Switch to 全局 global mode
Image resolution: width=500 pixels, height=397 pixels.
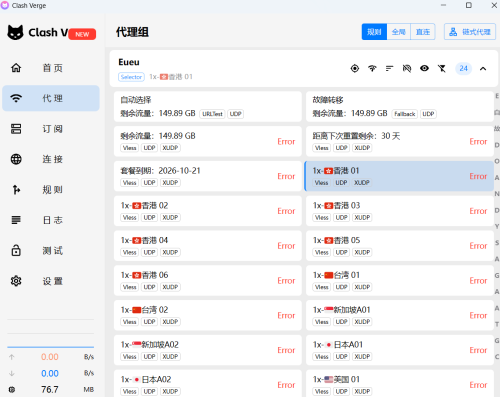tap(399, 32)
